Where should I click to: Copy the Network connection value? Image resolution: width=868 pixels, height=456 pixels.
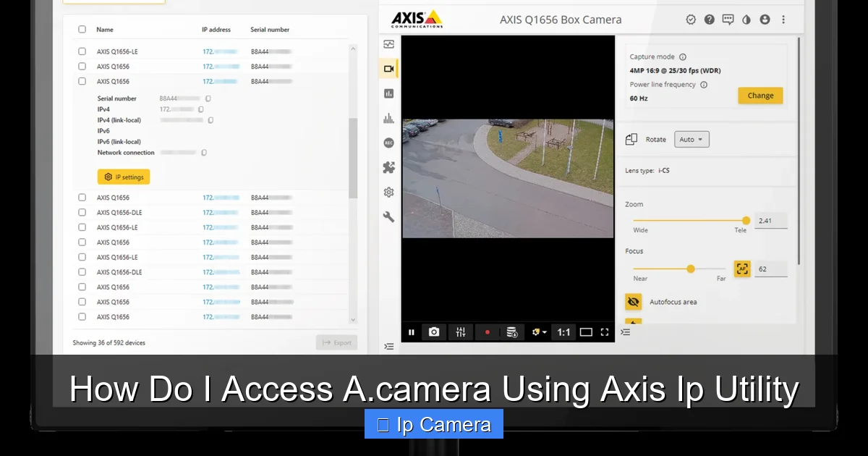(x=204, y=153)
